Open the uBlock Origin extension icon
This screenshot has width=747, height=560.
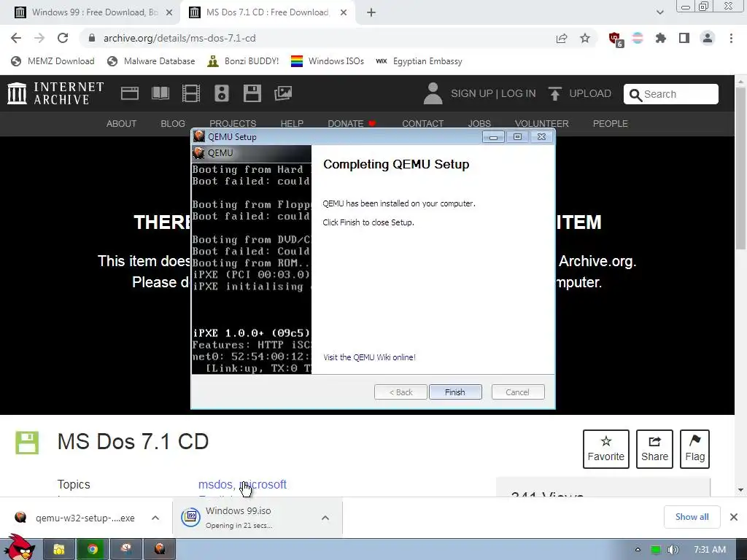click(x=615, y=39)
